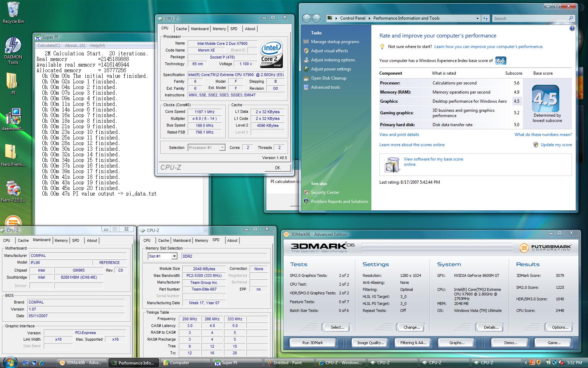Click the shield icon next to Update my score
This screenshot has width=588, height=368.
[x=535, y=145]
